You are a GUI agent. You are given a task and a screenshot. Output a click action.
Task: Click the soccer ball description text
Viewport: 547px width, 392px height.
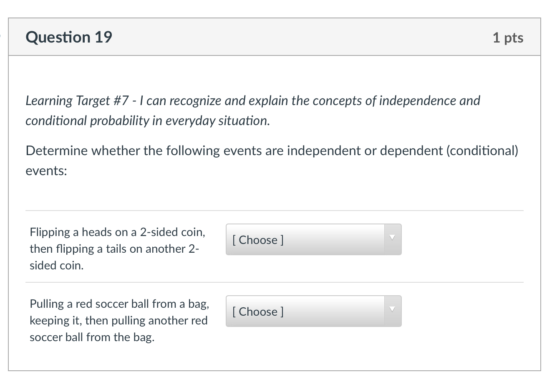[119, 320]
